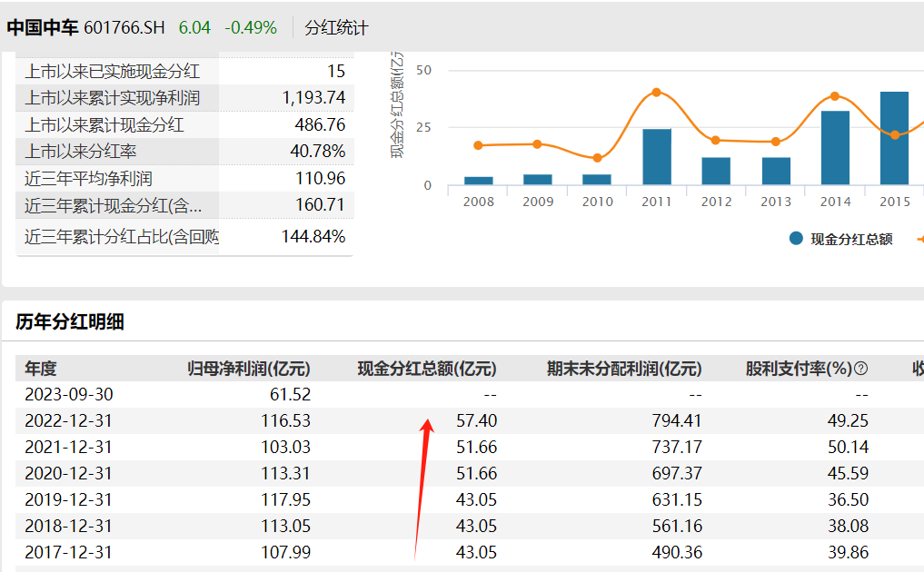Viewport: 924px width, 572px height.
Task: Switch to the 分红统计 tab
Action: click(x=336, y=27)
